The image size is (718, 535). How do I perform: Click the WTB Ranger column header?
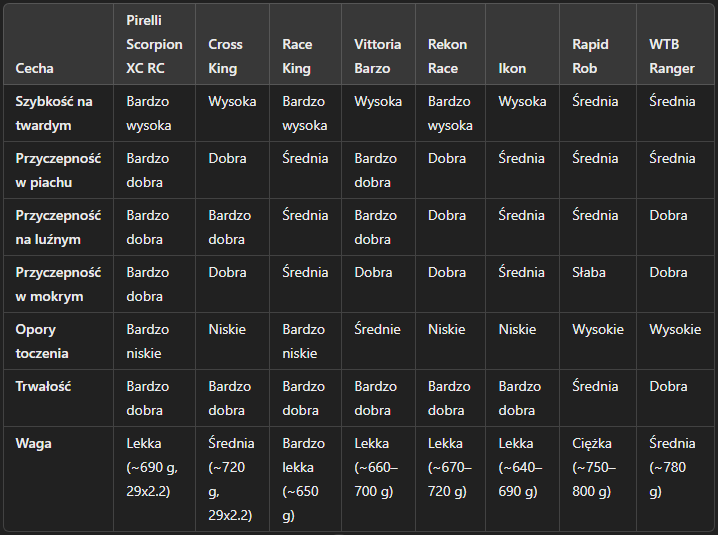(x=670, y=57)
